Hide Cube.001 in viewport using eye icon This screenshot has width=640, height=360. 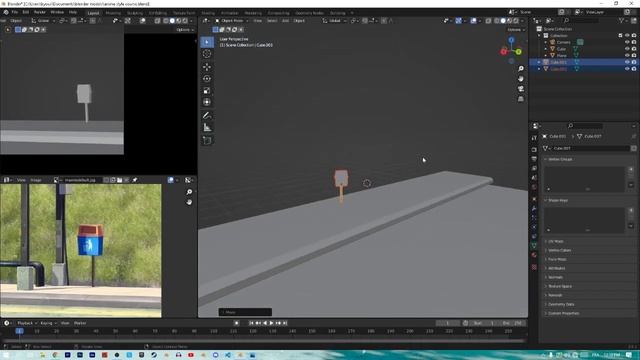click(627, 62)
